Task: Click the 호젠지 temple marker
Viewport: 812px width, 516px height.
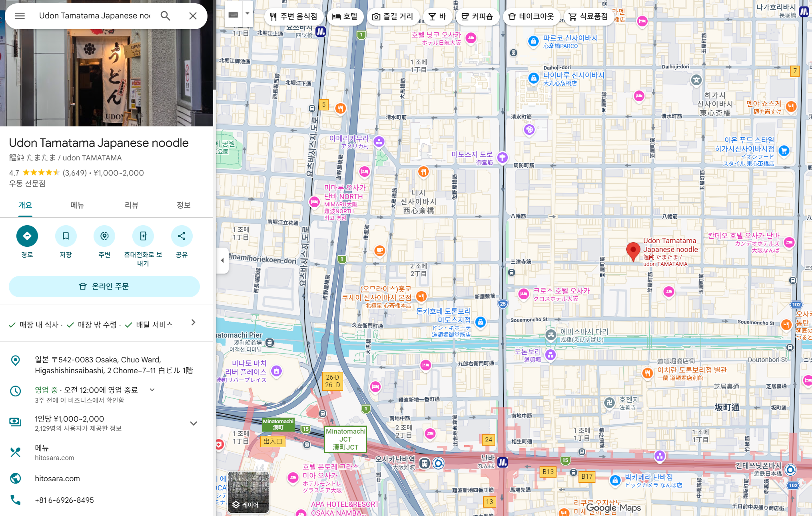Action: click(609, 403)
